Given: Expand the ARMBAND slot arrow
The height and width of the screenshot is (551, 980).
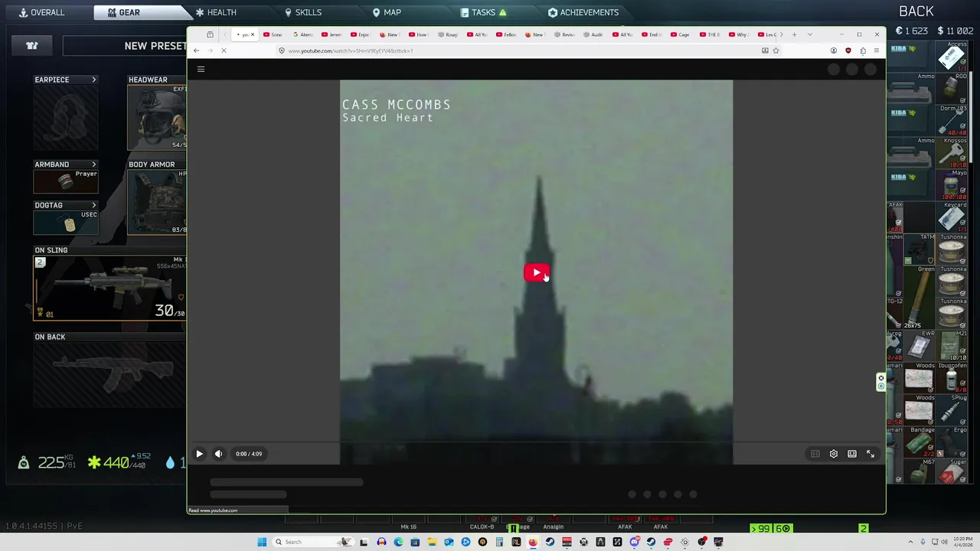Looking at the screenshot, I should coord(94,165).
